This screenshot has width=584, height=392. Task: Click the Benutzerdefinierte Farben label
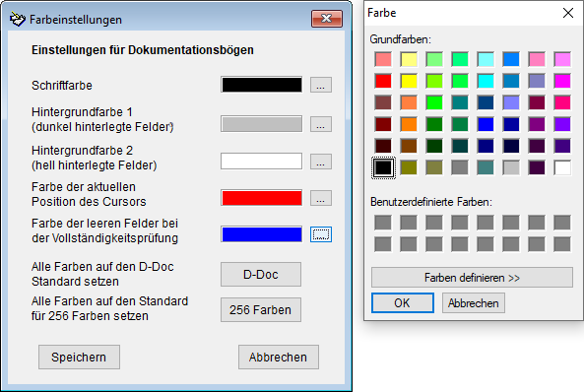click(x=431, y=202)
